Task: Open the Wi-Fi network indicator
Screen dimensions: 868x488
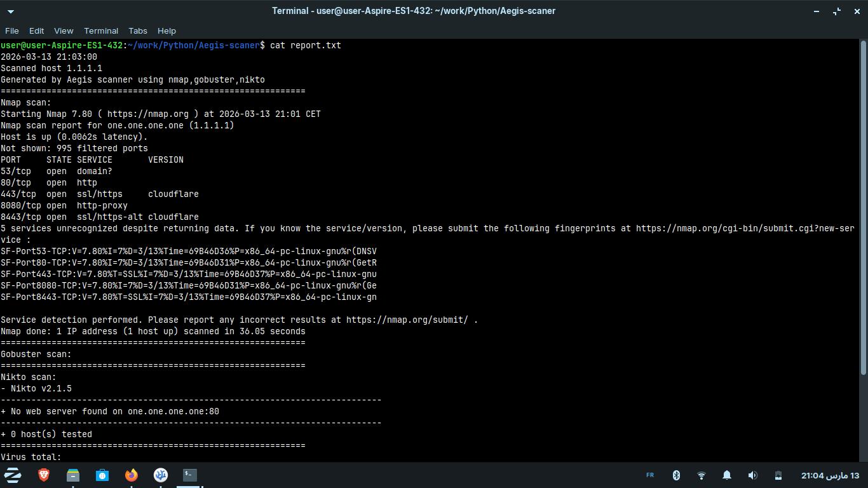Action: (x=702, y=475)
